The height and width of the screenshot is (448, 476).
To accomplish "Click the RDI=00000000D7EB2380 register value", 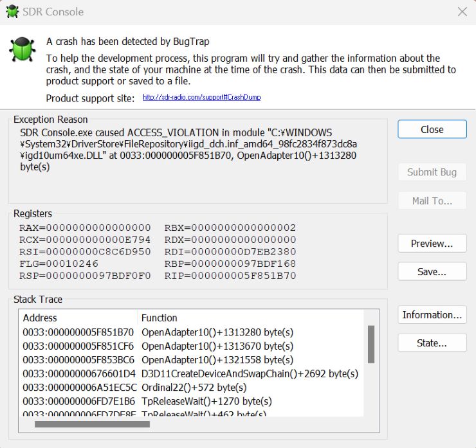I will click(230, 251).
